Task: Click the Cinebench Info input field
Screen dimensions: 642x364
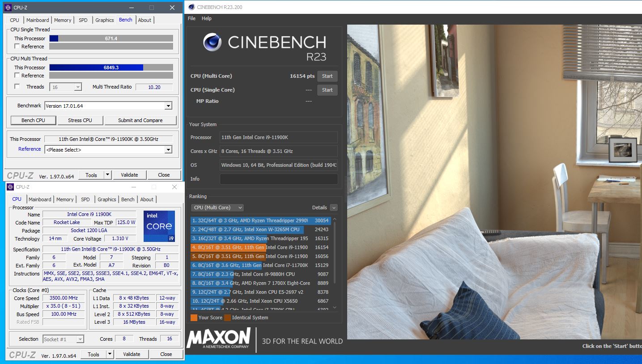Action: point(279,179)
